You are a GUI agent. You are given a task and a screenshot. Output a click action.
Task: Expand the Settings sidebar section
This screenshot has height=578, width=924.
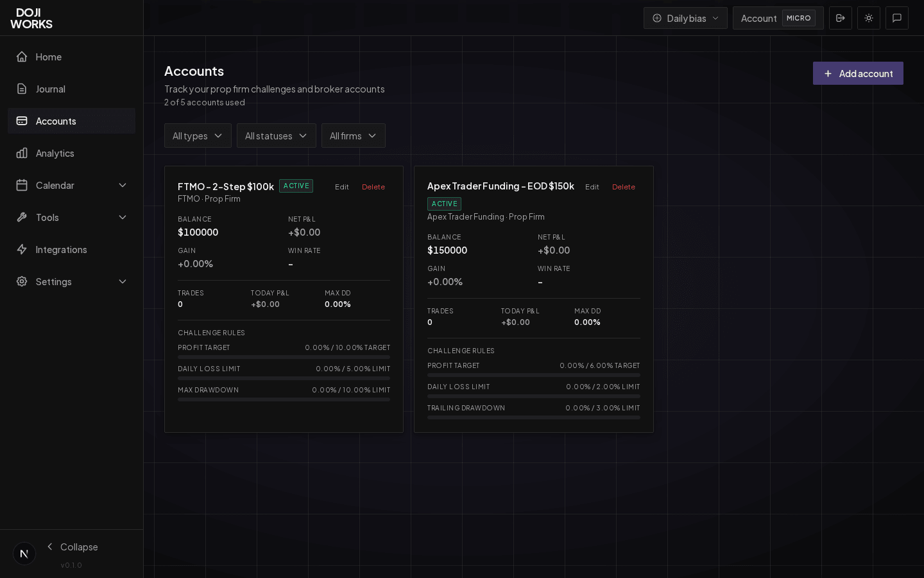pyautogui.click(x=122, y=282)
